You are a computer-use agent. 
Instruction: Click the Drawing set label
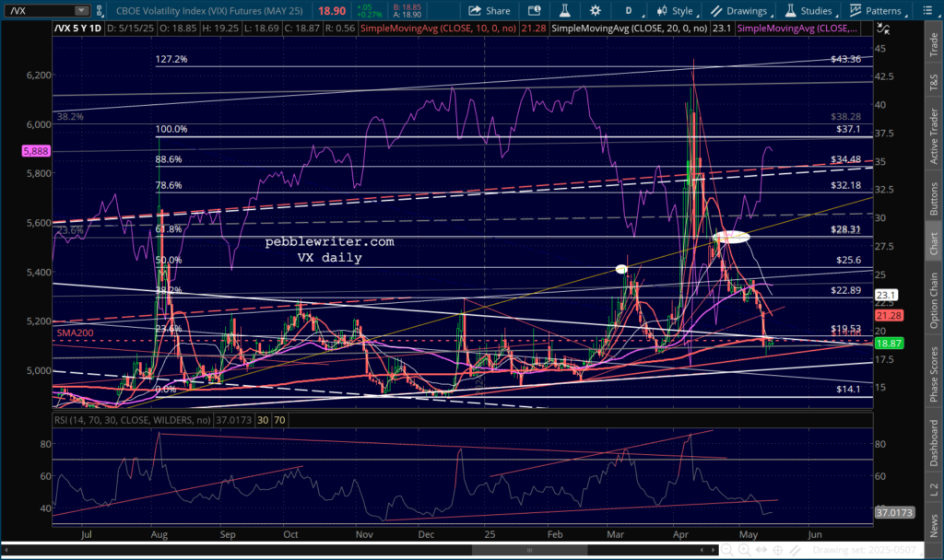coord(867,551)
